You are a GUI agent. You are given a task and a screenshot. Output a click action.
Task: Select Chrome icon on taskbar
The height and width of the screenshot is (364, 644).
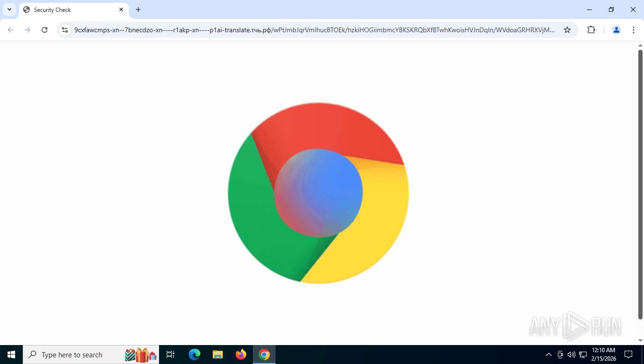pyautogui.click(x=264, y=355)
